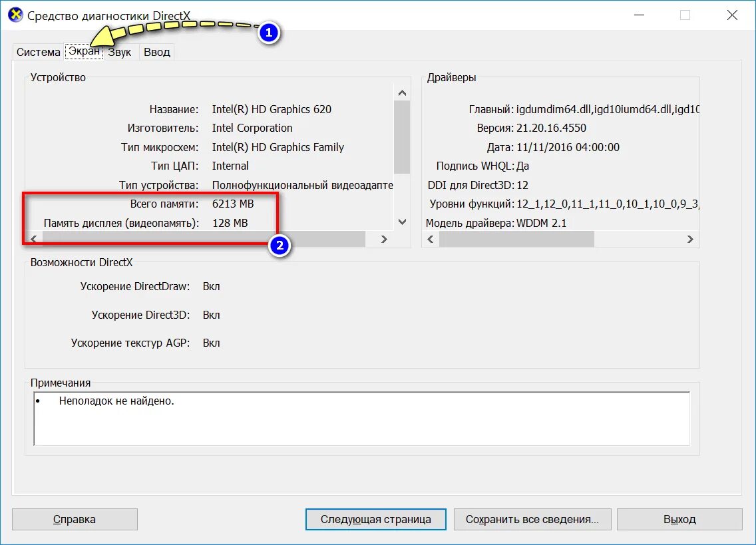Click Вкл next to Ускорение DirectDraw
The height and width of the screenshot is (545, 756).
[x=211, y=287]
